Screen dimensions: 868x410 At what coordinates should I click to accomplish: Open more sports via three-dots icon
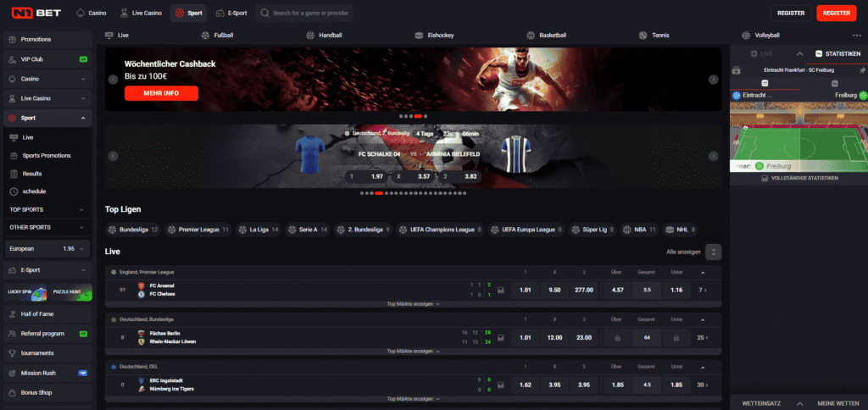click(x=858, y=36)
